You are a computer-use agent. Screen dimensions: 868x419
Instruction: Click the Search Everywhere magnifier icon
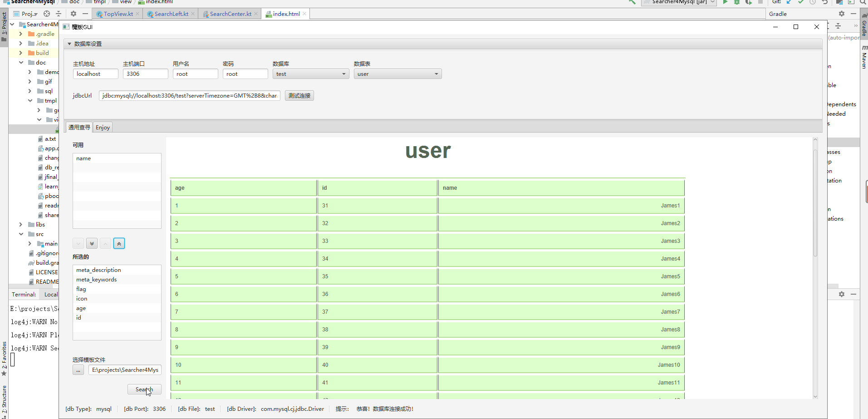863,2
